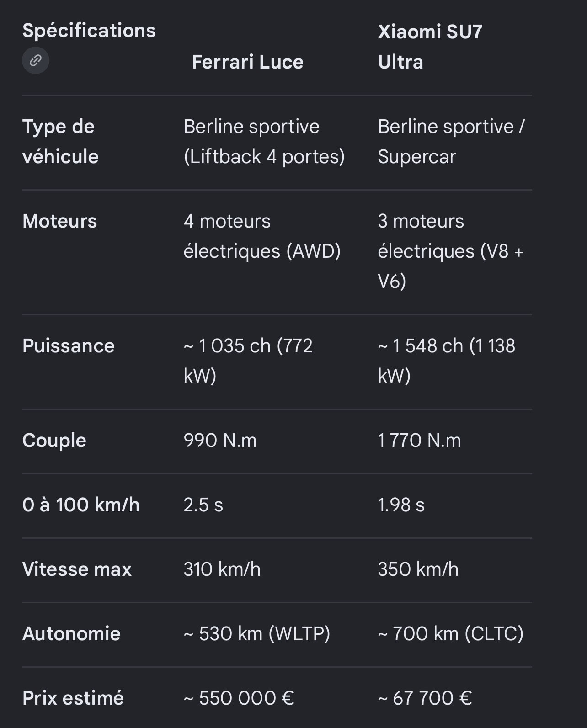Image resolution: width=587 pixels, height=728 pixels.
Task: Click the 1.98 s acceleration value
Action: [401, 505]
